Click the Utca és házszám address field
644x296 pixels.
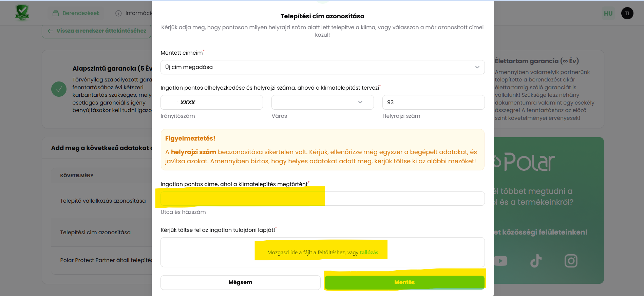tap(322, 199)
